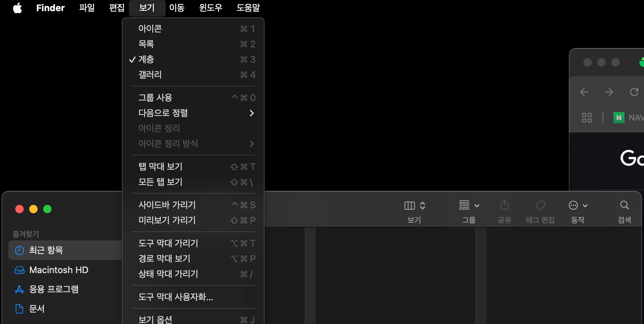Select 보기 옵션 at the bottom of the menu
This screenshot has width=644, height=324.
click(155, 319)
